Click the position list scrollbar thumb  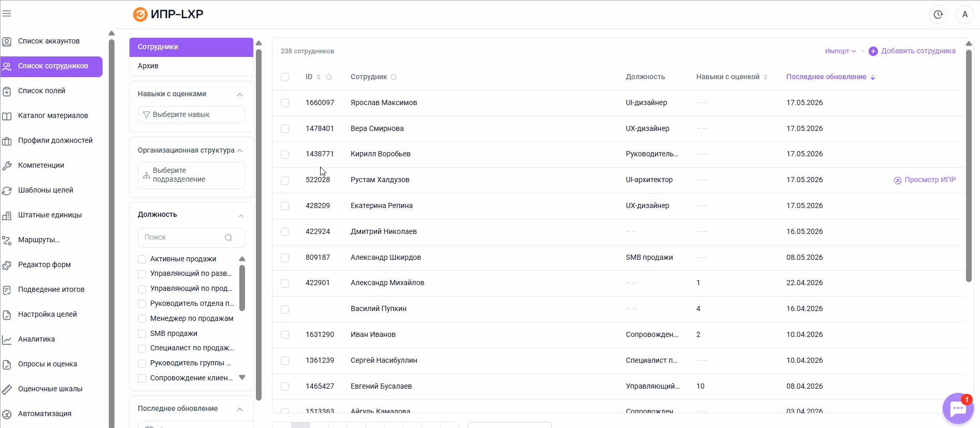[x=242, y=288]
